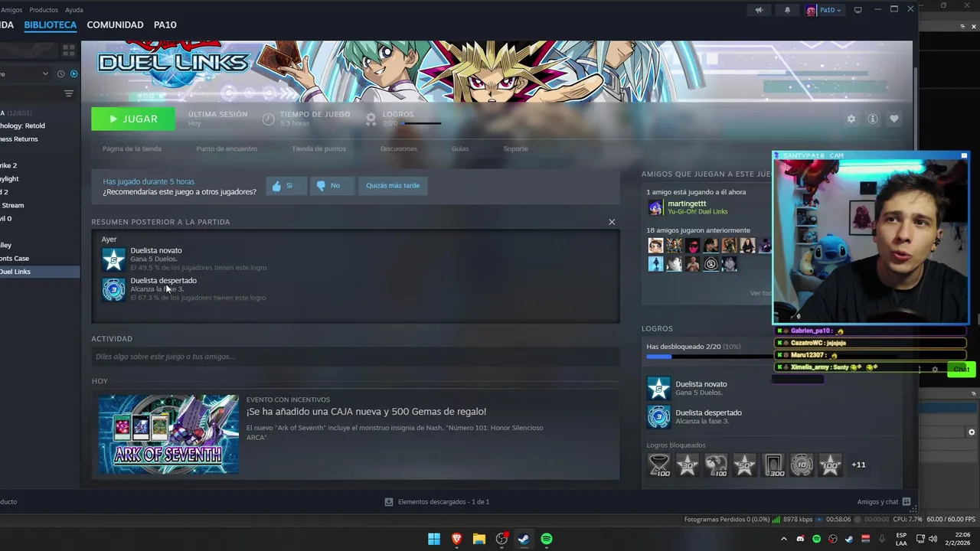The height and width of the screenshot is (551, 980).
Task: Click the SANTYPA10 CAM window corner button
Action: pos(964,155)
